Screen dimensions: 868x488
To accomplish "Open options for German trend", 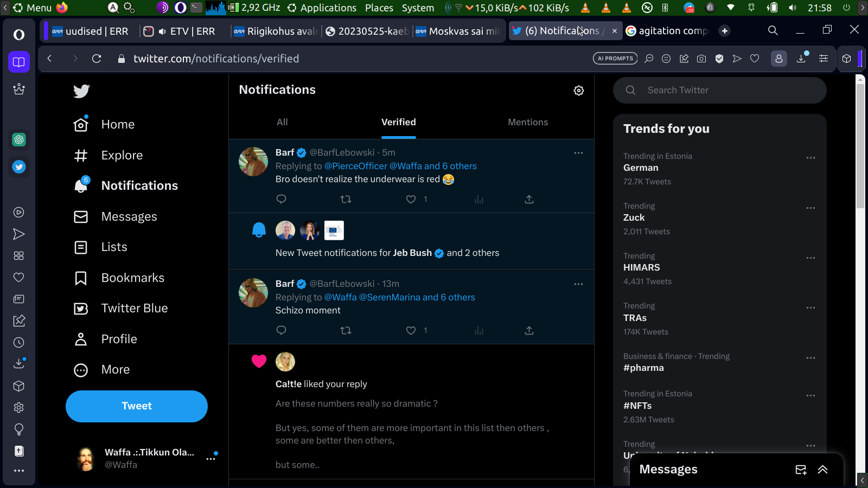I will [810, 158].
